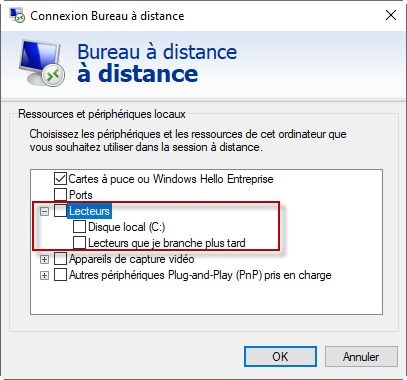Select the Disque local (C:) label
The image size is (407, 380).
(127, 227)
